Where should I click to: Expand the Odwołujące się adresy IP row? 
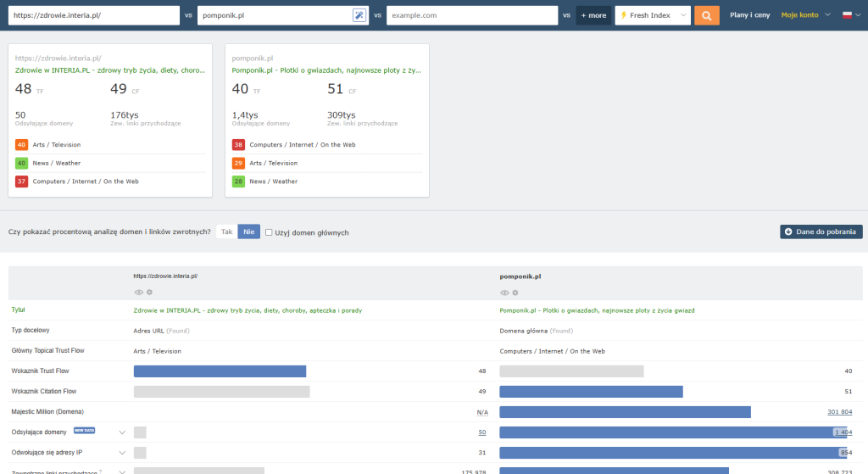[x=122, y=453]
